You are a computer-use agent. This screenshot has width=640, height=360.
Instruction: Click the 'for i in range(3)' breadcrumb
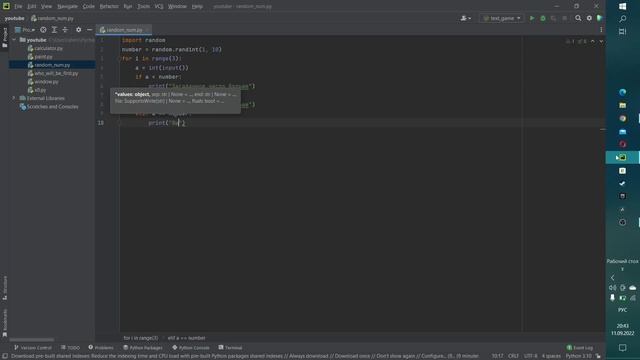tap(141, 338)
